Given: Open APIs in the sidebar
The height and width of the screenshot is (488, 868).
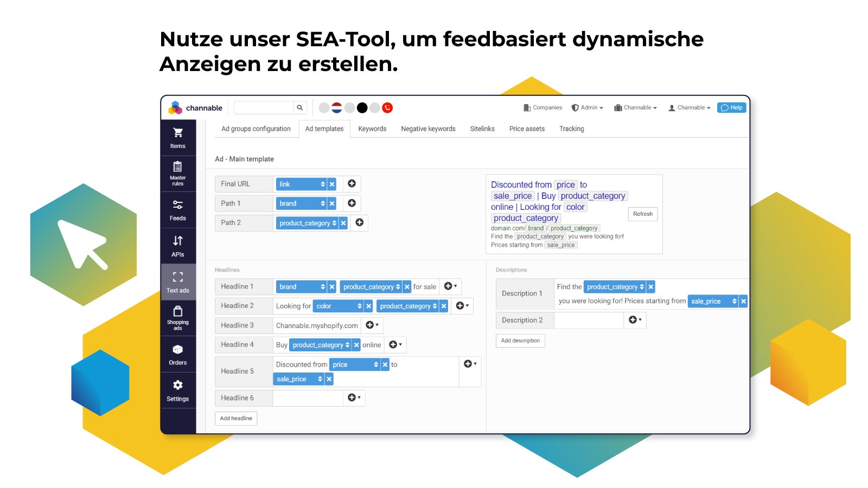Looking at the screenshot, I should coord(178,246).
